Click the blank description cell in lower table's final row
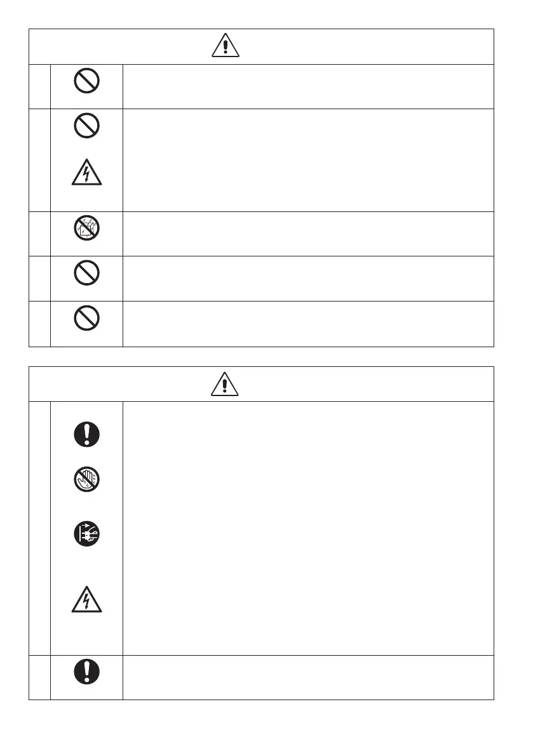 308,677
